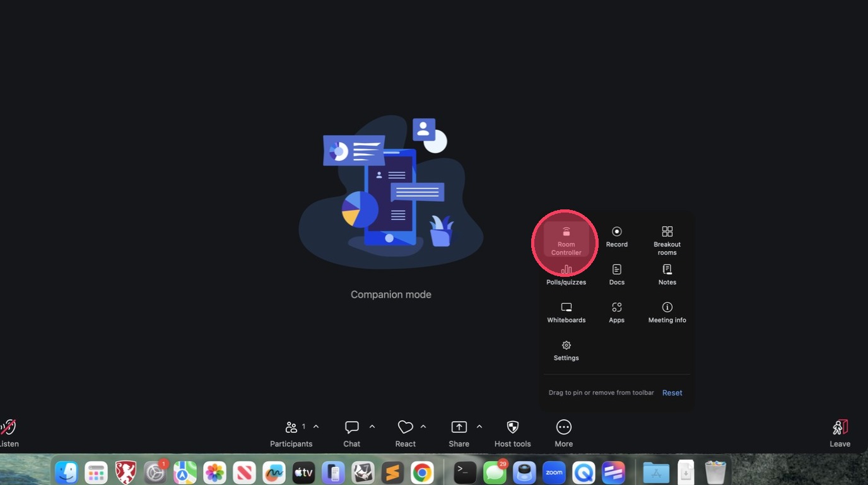Open Settings in the More menu
The width and height of the screenshot is (868, 485).
coord(566,350)
